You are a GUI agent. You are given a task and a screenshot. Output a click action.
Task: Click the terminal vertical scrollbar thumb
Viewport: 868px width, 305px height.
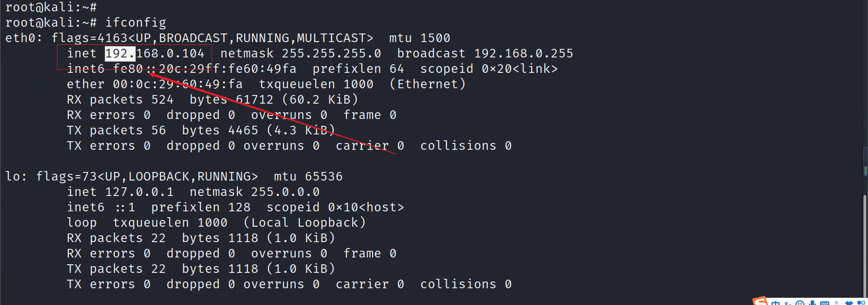865,247
